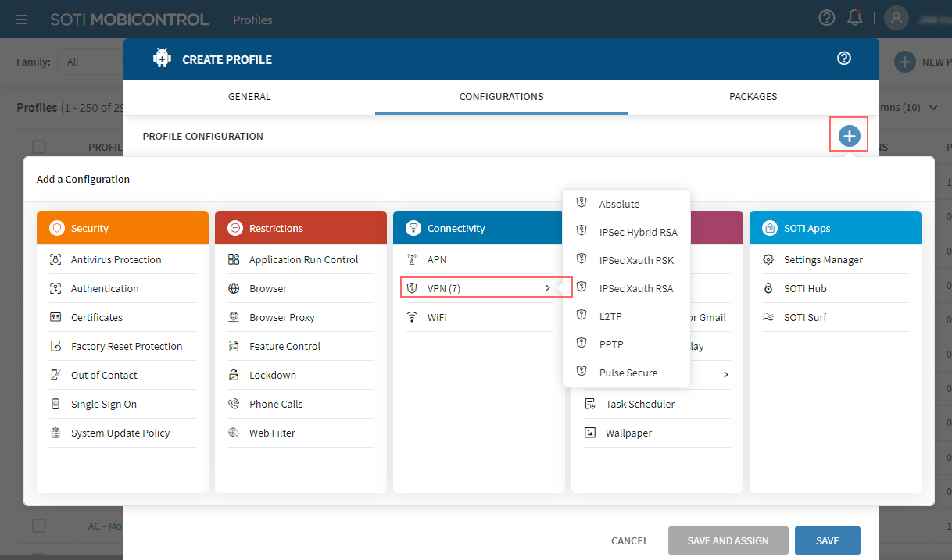Click the Security category shield icon
952x560 pixels.
click(56, 228)
